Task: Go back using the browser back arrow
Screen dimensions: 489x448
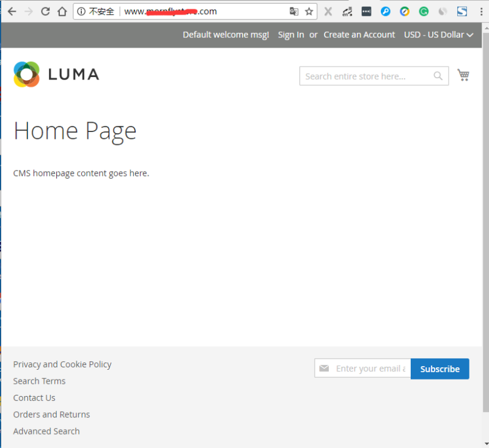Action: [x=12, y=12]
